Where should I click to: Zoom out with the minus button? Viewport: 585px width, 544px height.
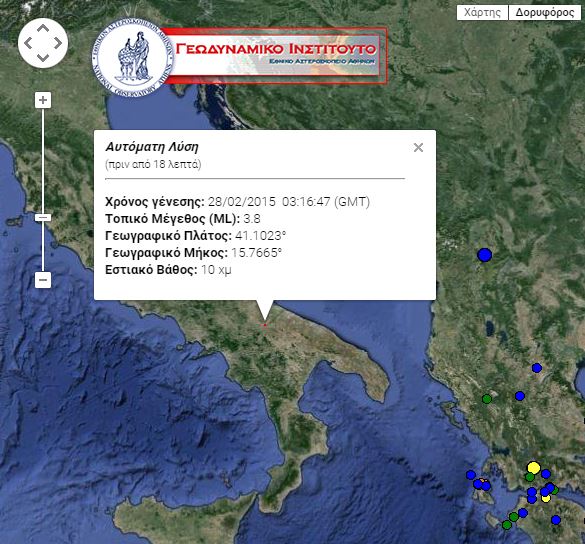43,279
